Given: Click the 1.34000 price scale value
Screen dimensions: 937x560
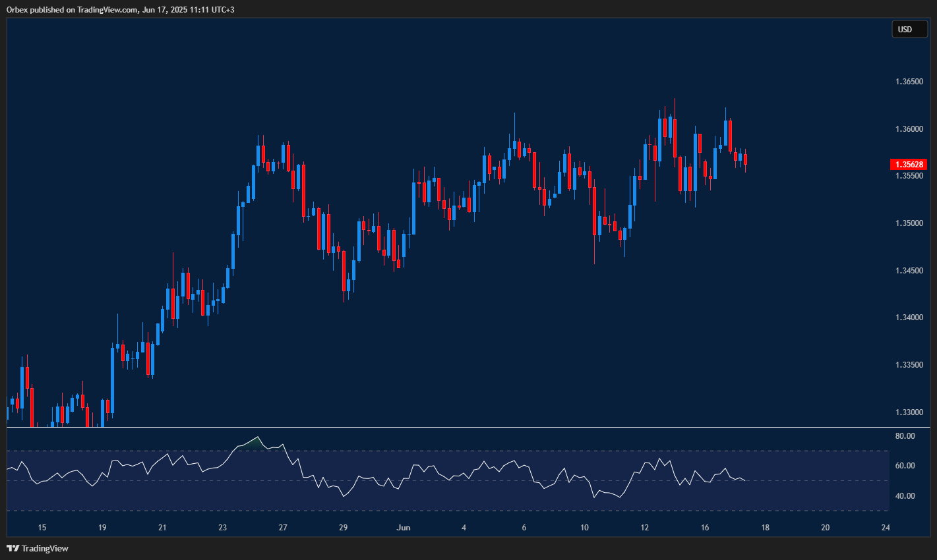Looking at the screenshot, I should 909,318.
